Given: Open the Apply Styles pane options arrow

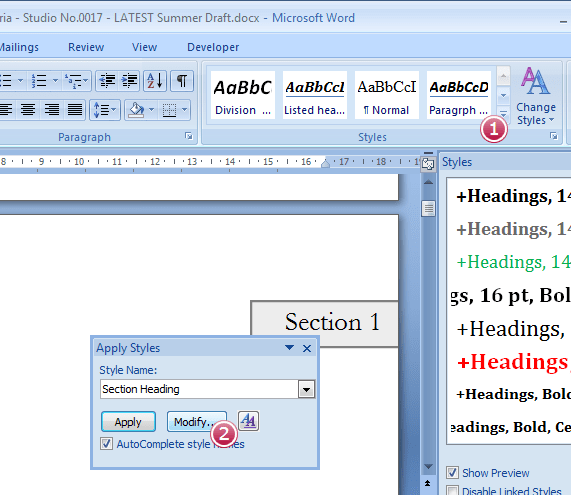Looking at the screenshot, I should tap(290, 347).
